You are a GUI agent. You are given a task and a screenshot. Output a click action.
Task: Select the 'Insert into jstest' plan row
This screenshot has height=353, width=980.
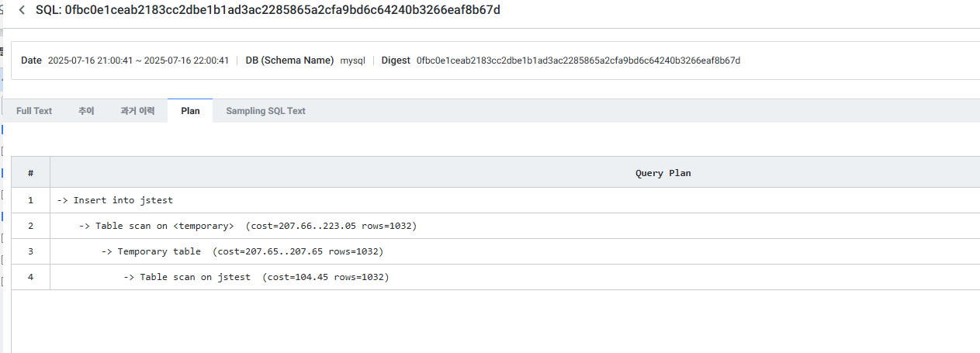click(x=115, y=200)
